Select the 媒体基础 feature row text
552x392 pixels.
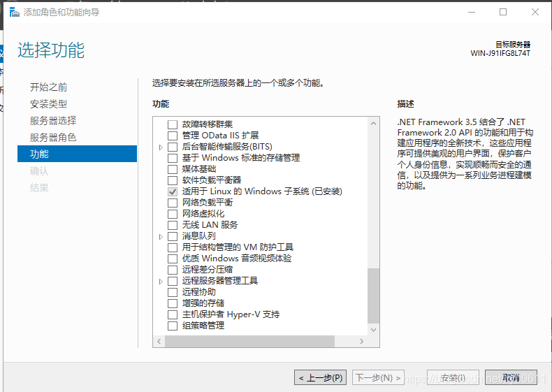pyautogui.click(x=199, y=169)
